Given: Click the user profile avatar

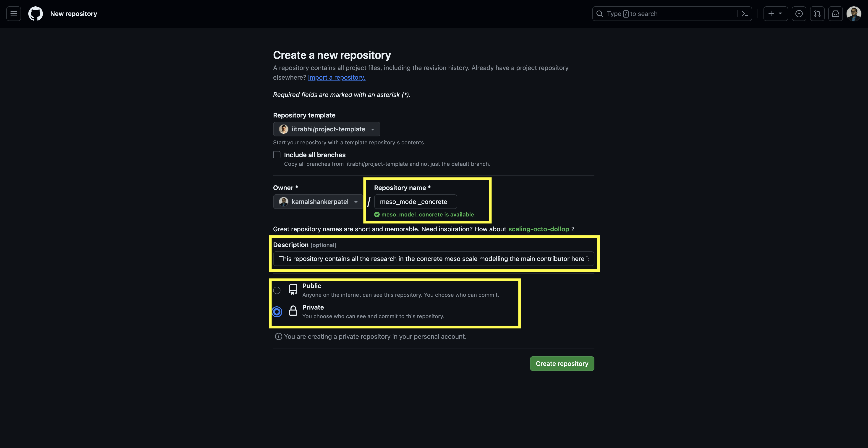Looking at the screenshot, I should coord(854,14).
